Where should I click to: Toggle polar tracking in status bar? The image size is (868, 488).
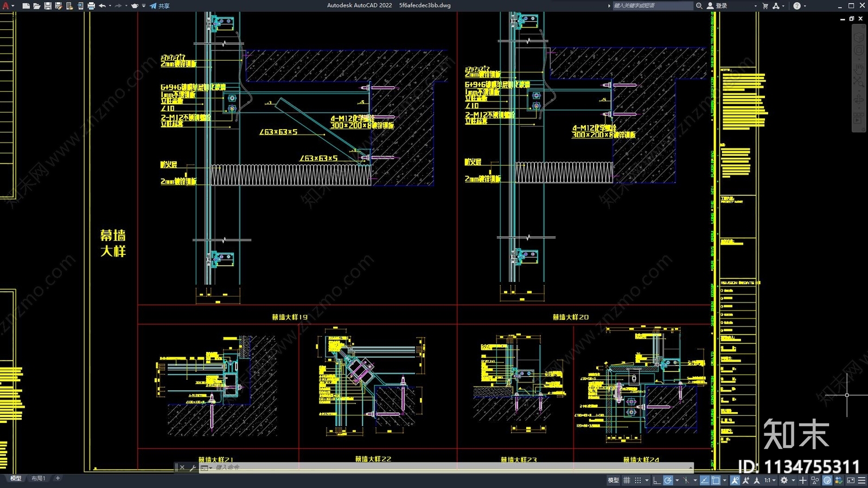click(x=668, y=480)
